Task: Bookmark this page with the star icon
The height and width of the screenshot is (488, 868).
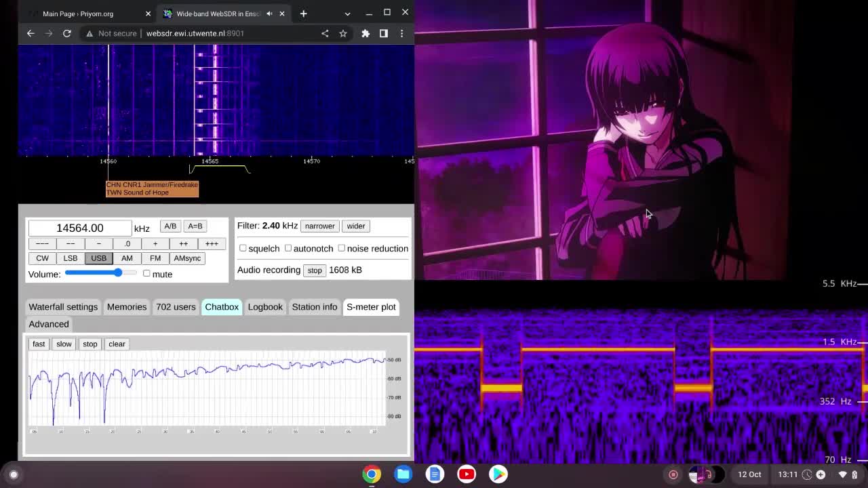Action: [x=343, y=33]
